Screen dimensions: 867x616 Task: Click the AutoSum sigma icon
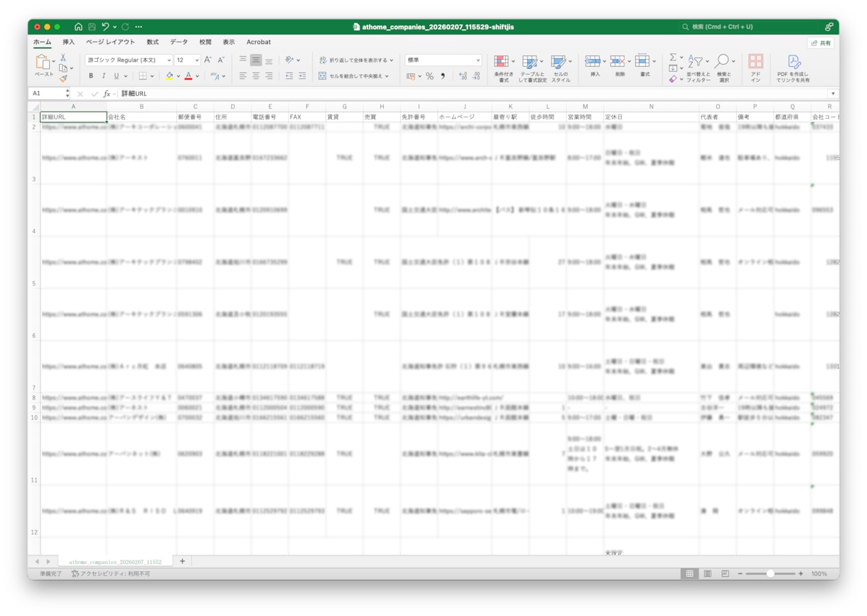[673, 58]
